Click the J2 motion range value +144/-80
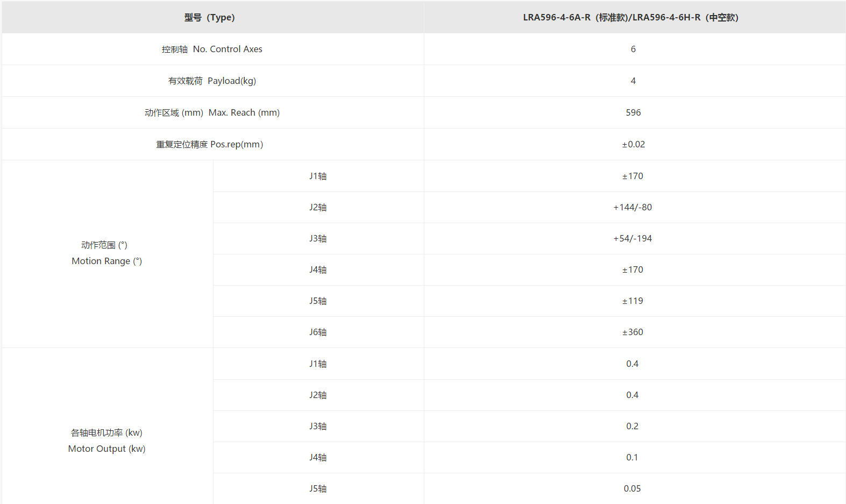The width and height of the screenshot is (846, 504). [x=633, y=207]
